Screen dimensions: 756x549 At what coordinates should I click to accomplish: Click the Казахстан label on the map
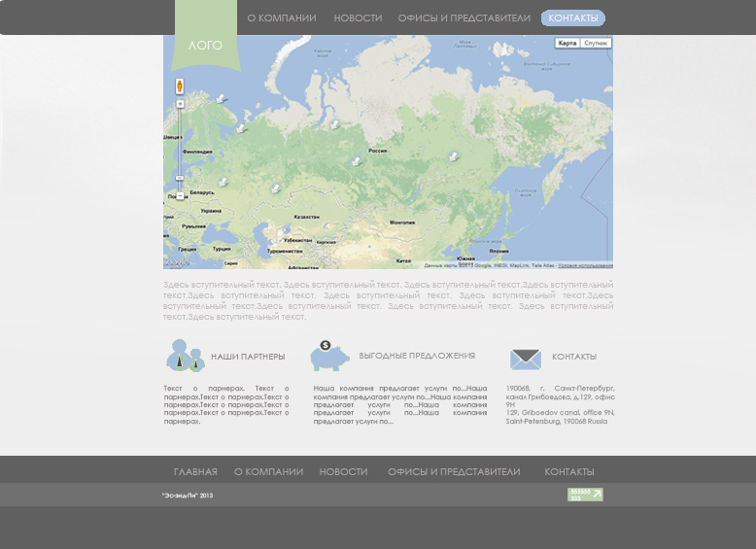pyautogui.click(x=307, y=217)
